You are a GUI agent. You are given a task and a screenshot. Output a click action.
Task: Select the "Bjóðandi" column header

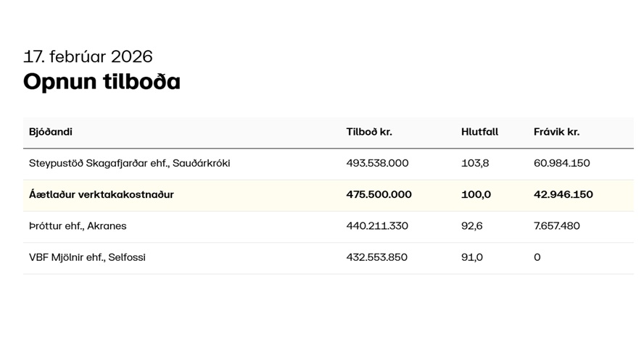[51, 132]
